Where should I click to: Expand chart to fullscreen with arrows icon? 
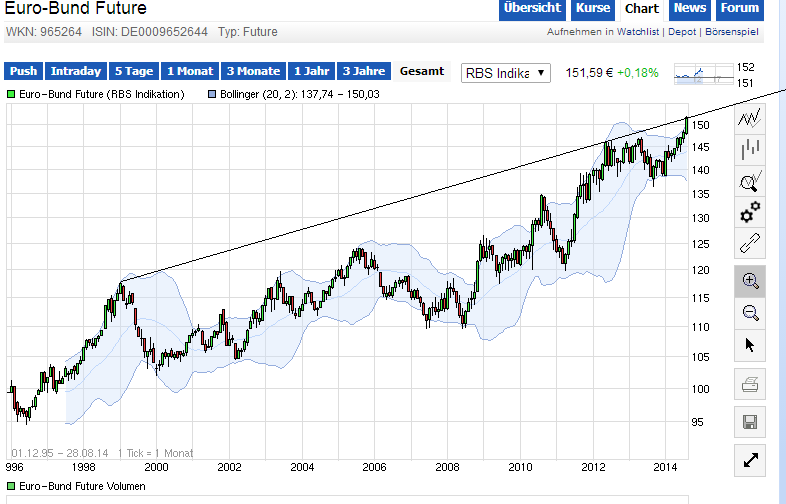point(750,461)
